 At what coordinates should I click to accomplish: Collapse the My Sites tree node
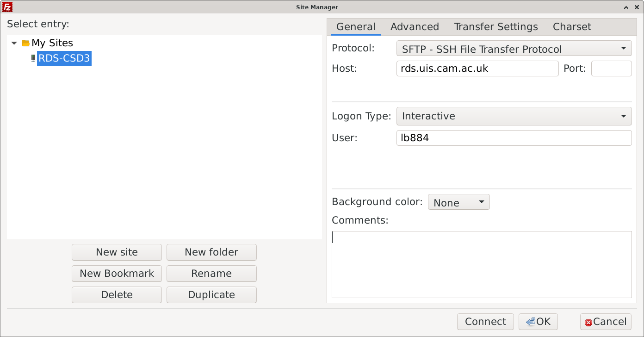pyautogui.click(x=14, y=43)
